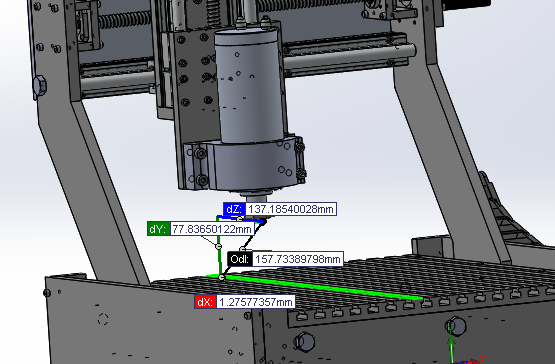Pick the measurement point at the table corner
The width and height of the screenshot is (555, 364).
click(222, 277)
